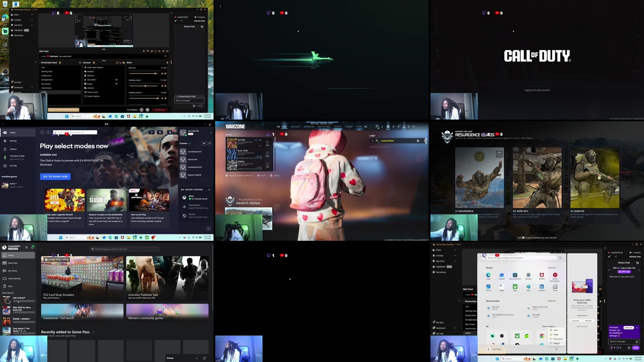Click the Desktop Audio volume slider

pyautogui.click(x=145, y=86)
